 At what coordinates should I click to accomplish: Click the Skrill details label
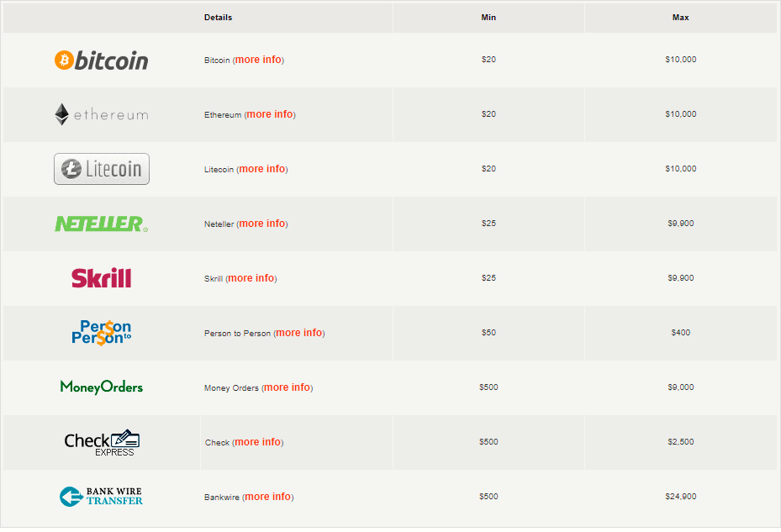click(214, 279)
